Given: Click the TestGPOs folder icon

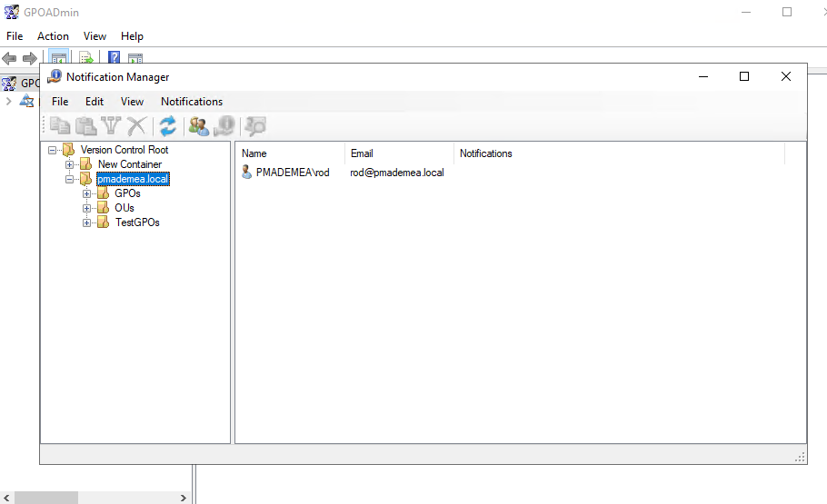Looking at the screenshot, I should click(x=103, y=222).
